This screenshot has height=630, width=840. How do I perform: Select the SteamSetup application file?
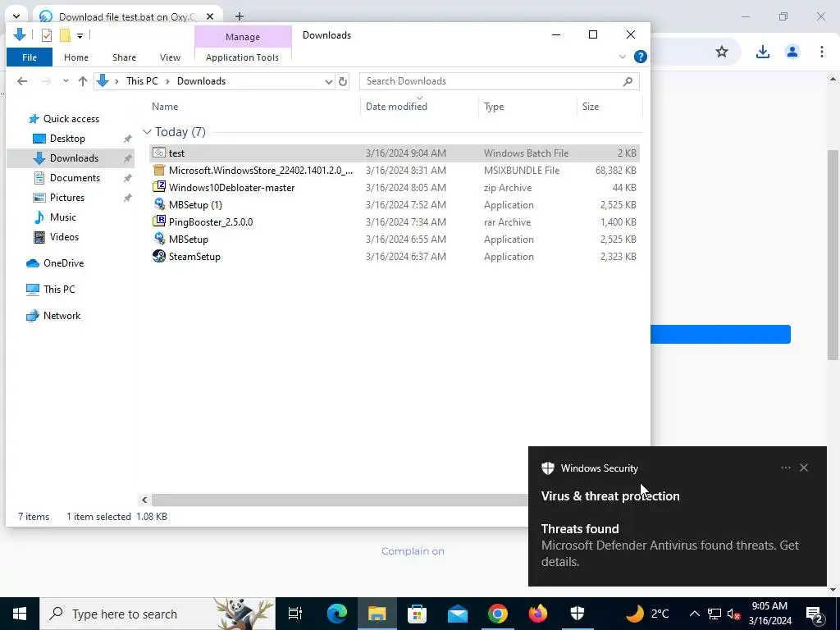click(395, 256)
